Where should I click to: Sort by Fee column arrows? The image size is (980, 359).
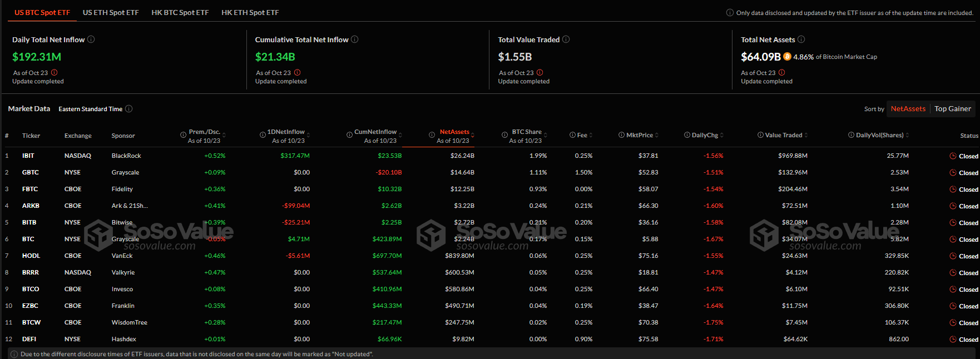591,136
